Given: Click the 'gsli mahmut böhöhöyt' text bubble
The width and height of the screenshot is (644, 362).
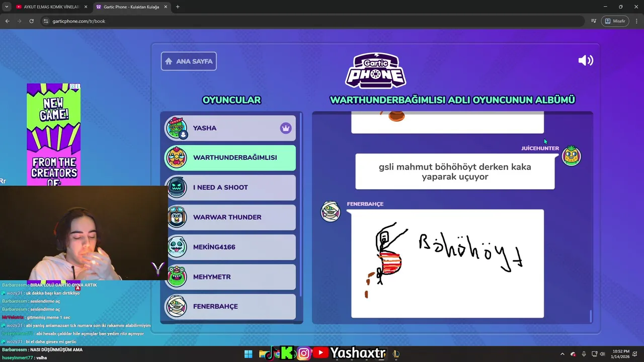Looking at the screenshot, I should (x=455, y=171).
